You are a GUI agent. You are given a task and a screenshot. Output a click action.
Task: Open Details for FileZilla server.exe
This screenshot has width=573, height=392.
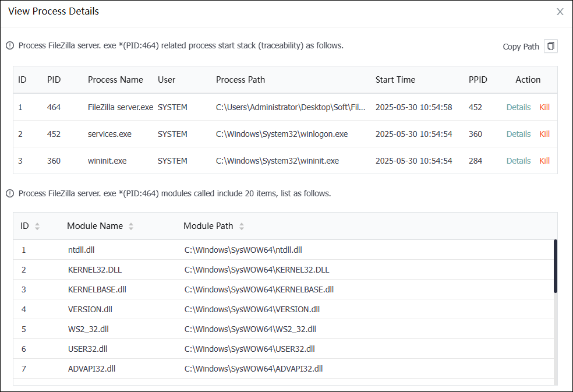point(518,107)
